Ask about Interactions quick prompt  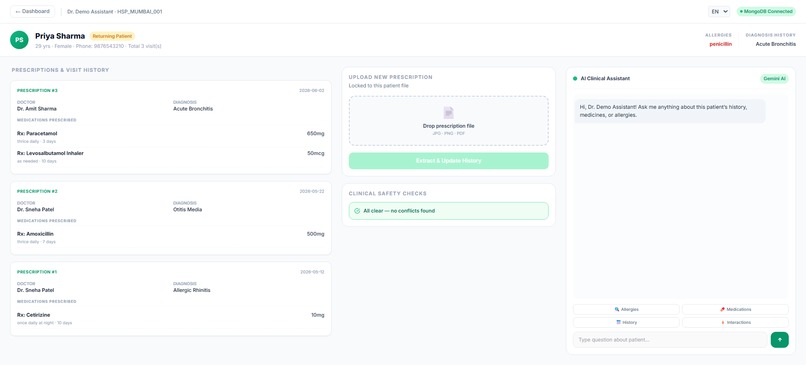coord(735,322)
